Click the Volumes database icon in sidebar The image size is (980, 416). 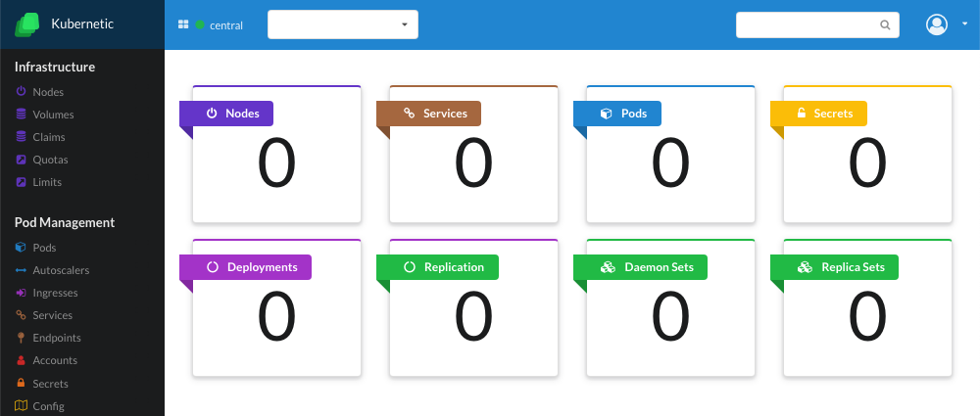coord(22,114)
